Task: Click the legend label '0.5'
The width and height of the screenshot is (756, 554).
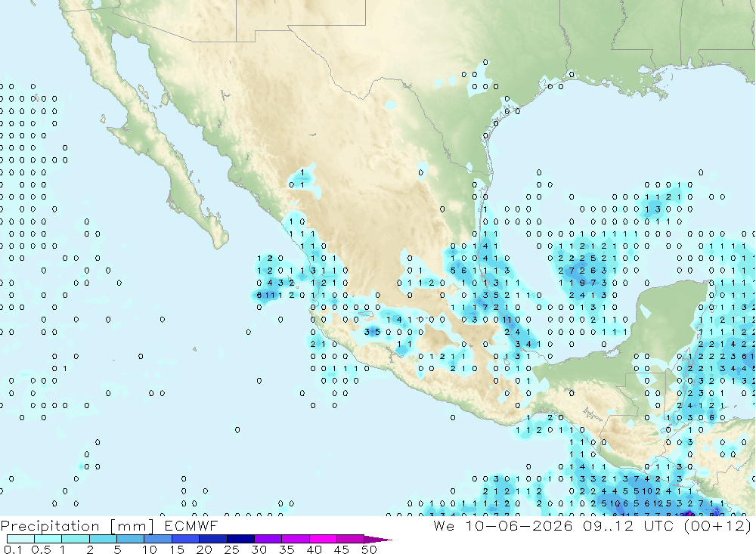Action: pos(41,549)
